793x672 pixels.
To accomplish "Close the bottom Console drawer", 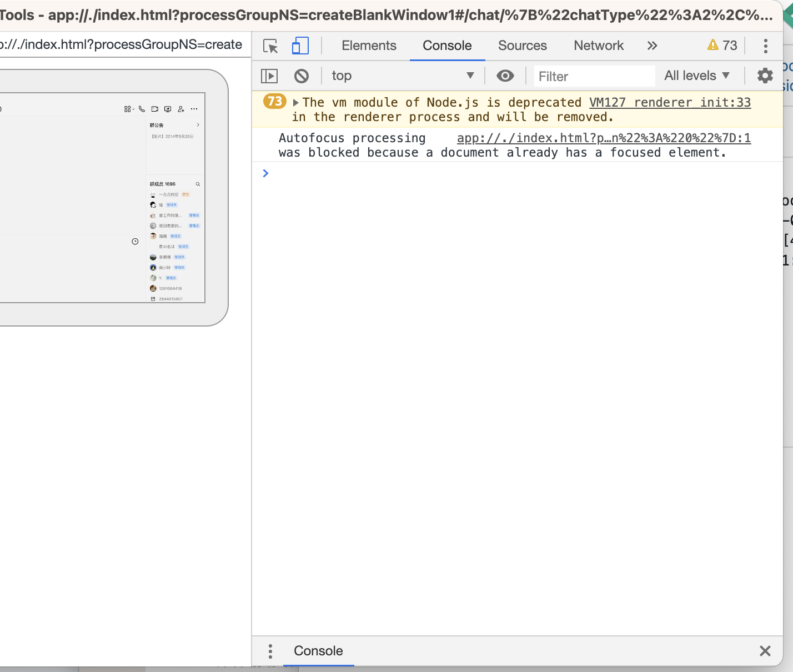I will point(765,651).
